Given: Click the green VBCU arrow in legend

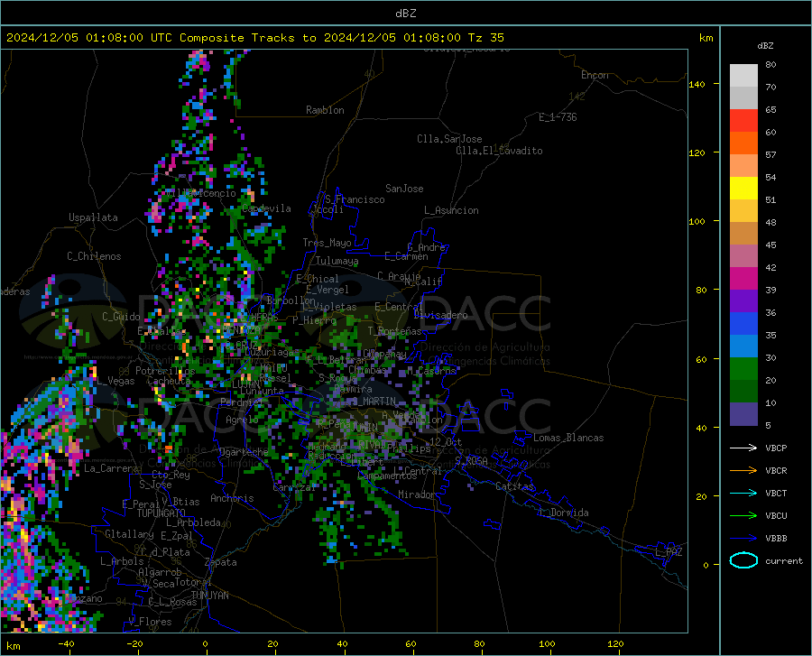Looking at the screenshot, I should [x=743, y=516].
